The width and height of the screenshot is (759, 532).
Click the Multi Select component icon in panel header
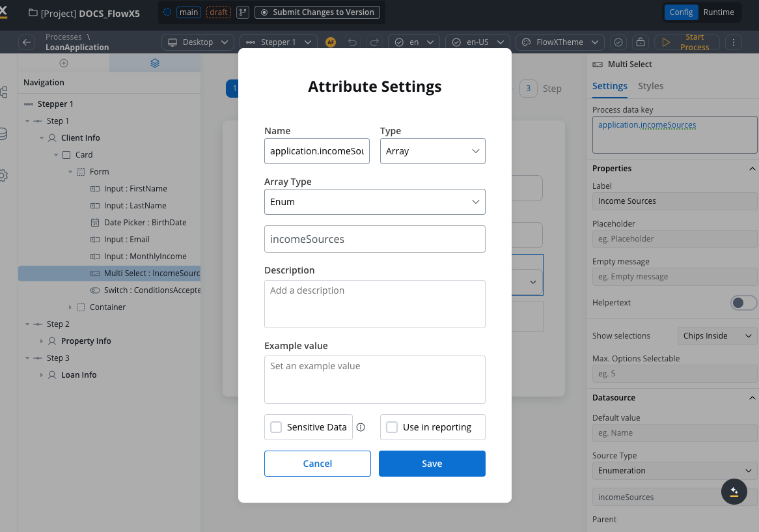pyautogui.click(x=598, y=64)
